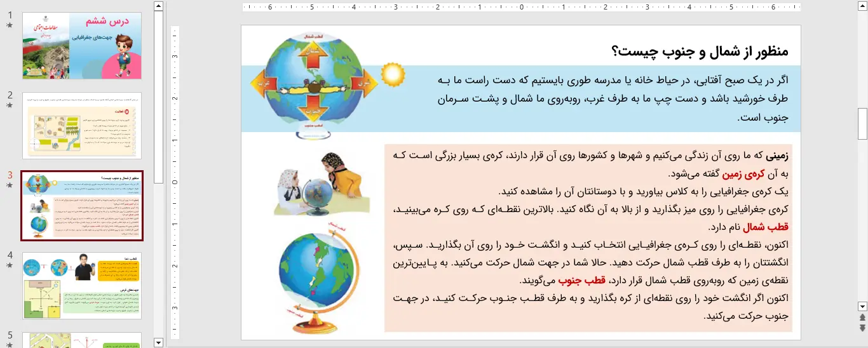Click the bold word زمینی in the pink box

click(x=776, y=156)
